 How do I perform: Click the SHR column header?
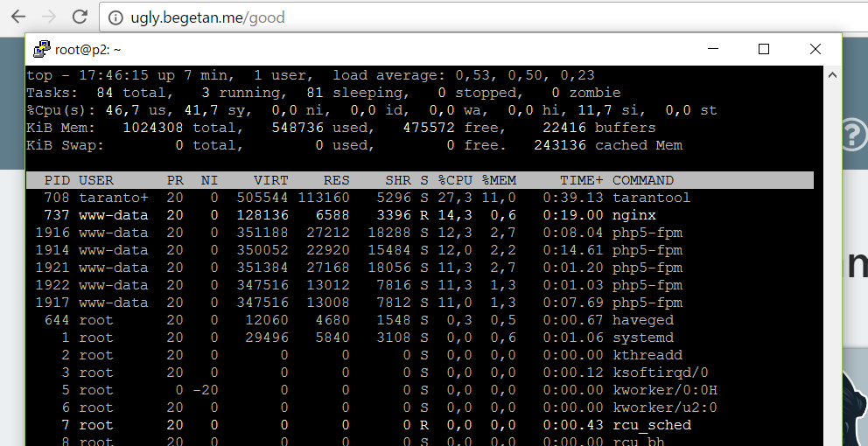tap(398, 180)
